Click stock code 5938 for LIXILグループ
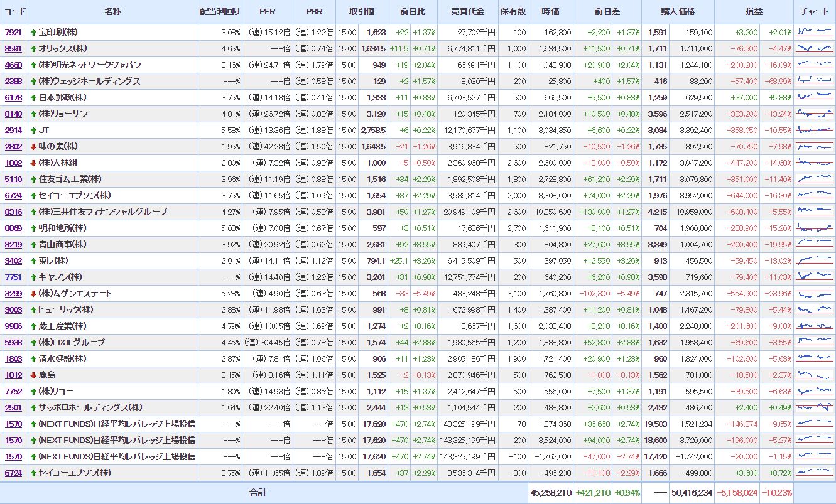This screenshot has height=504, width=836. [x=13, y=342]
